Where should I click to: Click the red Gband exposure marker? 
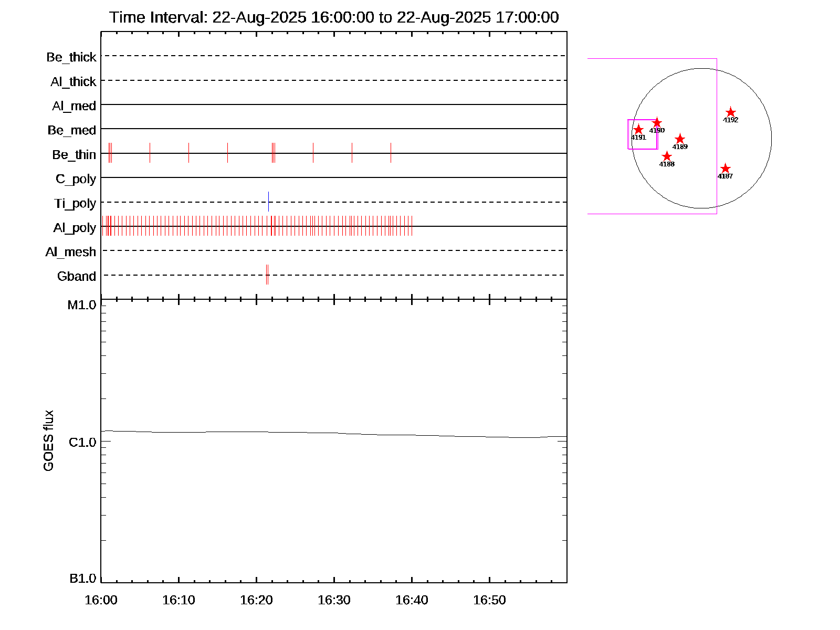coord(267,275)
